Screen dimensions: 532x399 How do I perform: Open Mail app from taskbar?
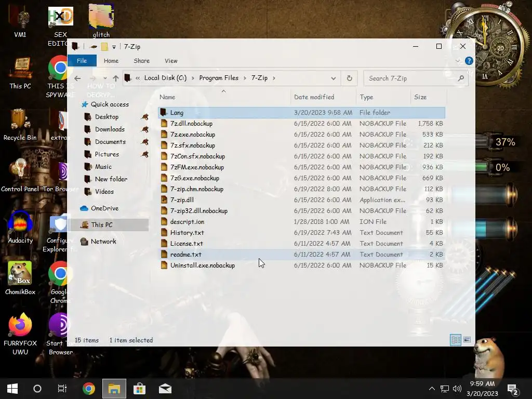click(x=165, y=389)
